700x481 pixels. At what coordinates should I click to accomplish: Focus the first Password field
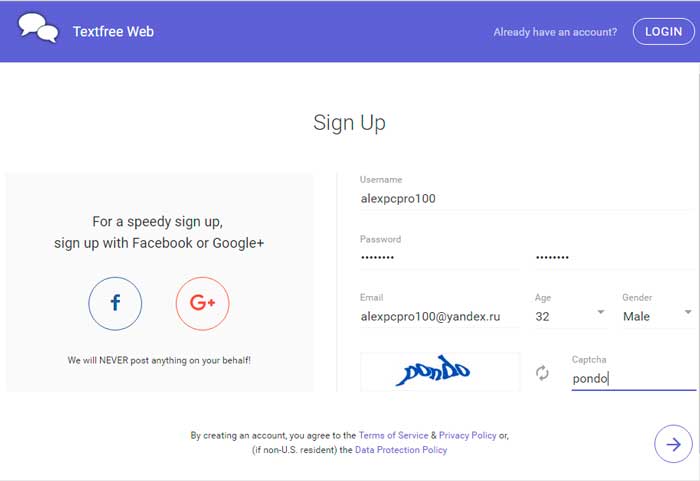pos(440,258)
